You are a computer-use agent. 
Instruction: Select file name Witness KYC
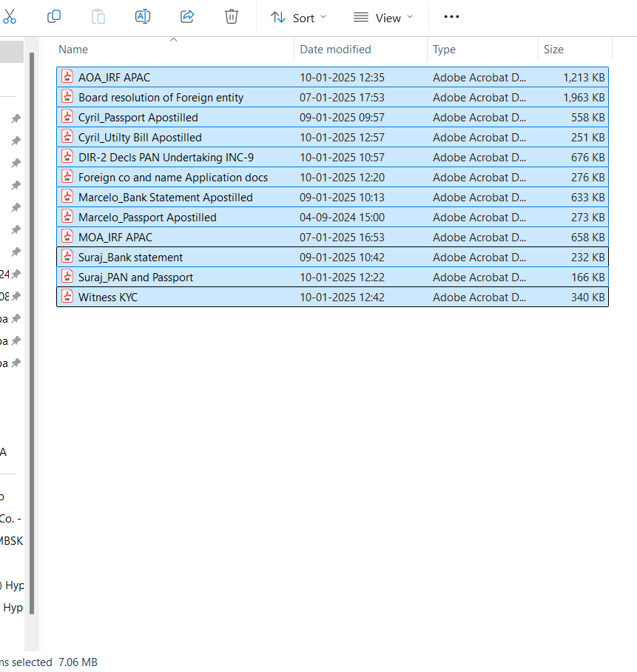(108, 298)
